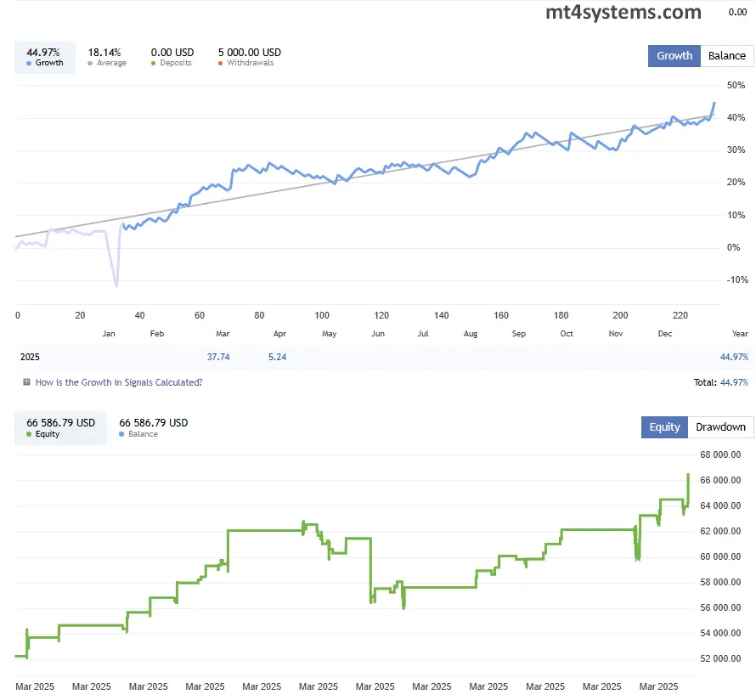Image resolution: width=756 pixels, height=700 pixels.
Task: Select the Growth view for the top chart
Action: pyautogui.click(x=674, y=55)
